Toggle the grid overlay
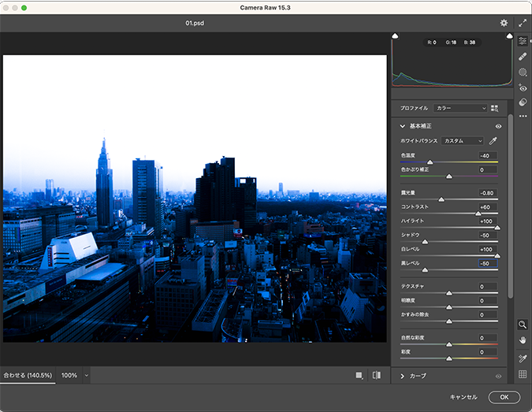The image size is (532, 412). click(x=523, y=374)
